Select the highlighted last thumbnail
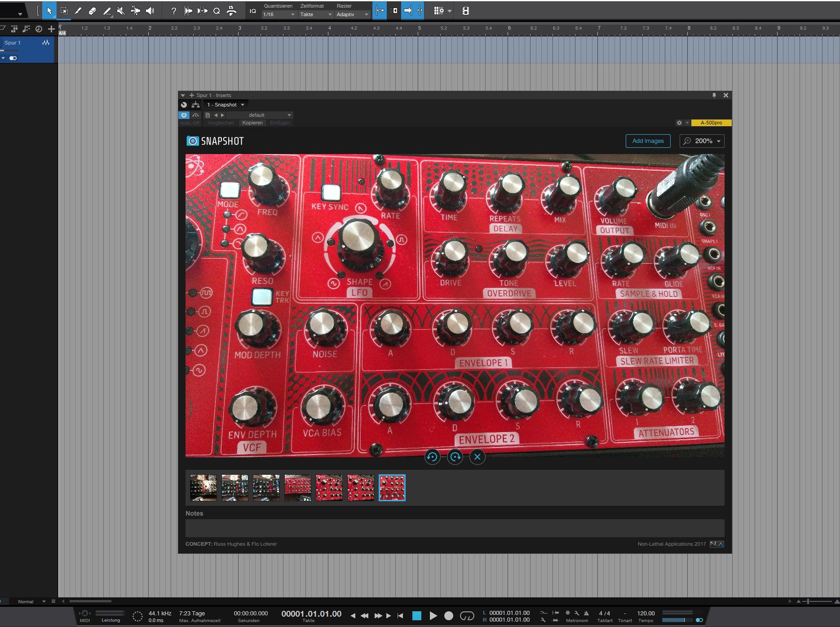The image size is (840, 627). point(392,488)
